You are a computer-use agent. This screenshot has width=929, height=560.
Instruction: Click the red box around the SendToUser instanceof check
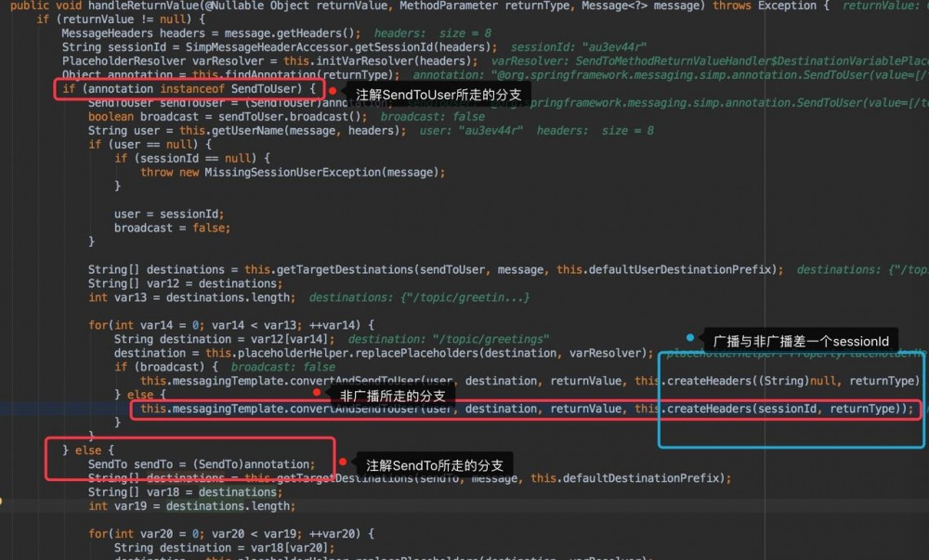[189, 90]
